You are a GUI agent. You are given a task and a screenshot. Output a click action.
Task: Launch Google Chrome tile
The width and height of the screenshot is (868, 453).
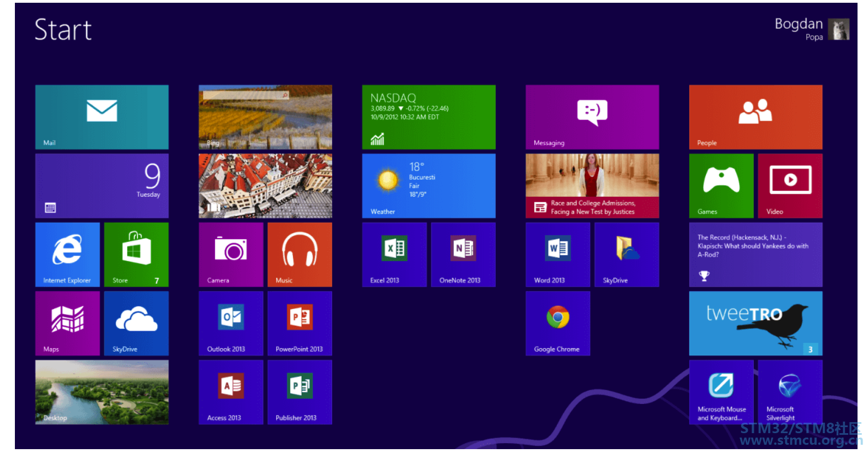558,323
